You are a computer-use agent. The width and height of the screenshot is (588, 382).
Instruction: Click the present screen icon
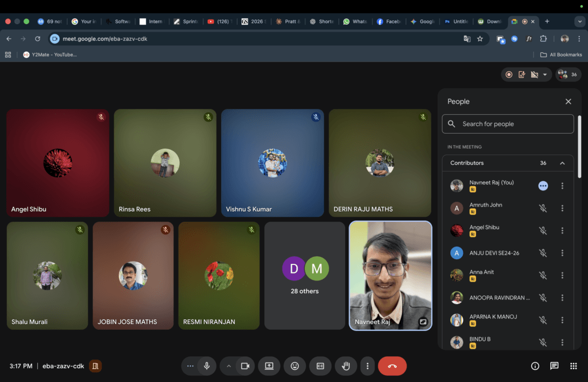[269, 366]
